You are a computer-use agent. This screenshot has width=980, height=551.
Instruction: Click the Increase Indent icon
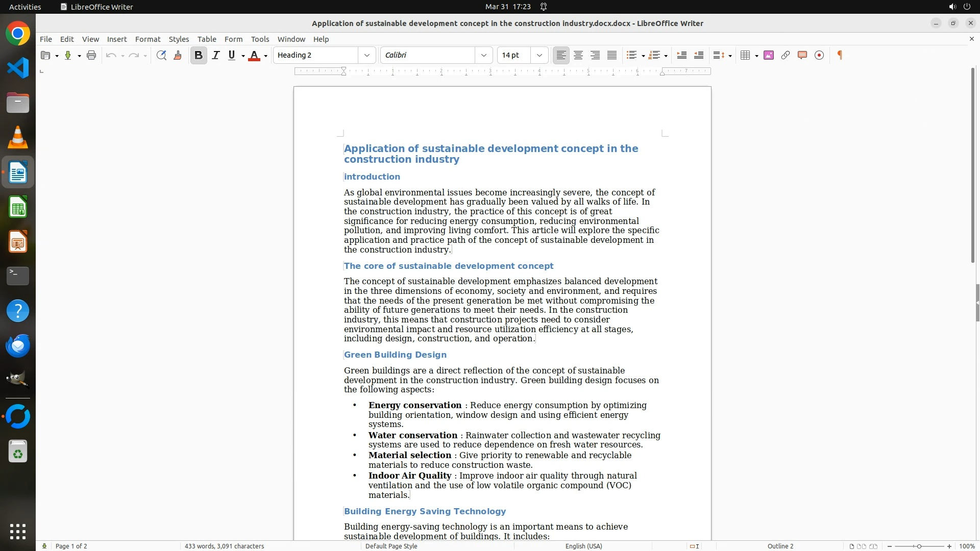pyautogui.click(x=681, y=55)
